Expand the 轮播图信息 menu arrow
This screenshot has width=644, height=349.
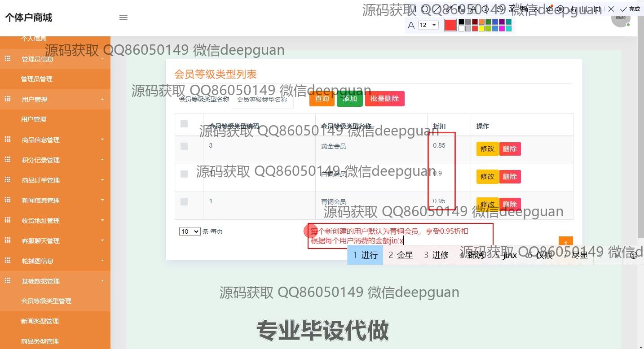(102, 261)
